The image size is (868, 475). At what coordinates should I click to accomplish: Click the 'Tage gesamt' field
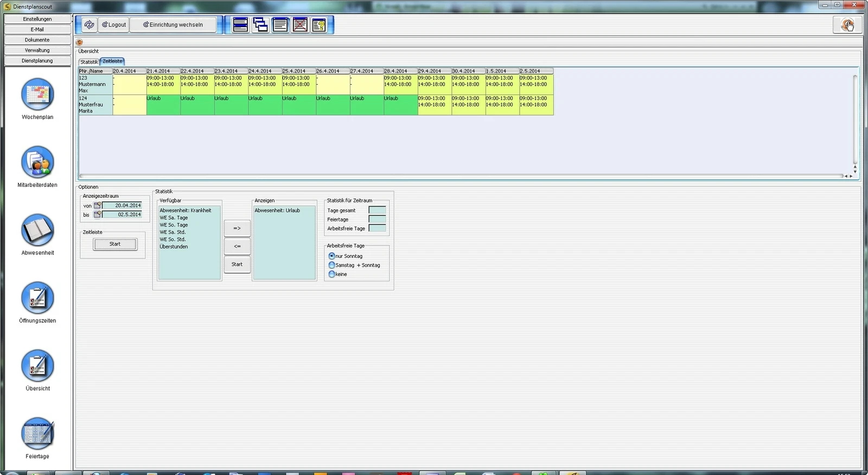(377, 210)
